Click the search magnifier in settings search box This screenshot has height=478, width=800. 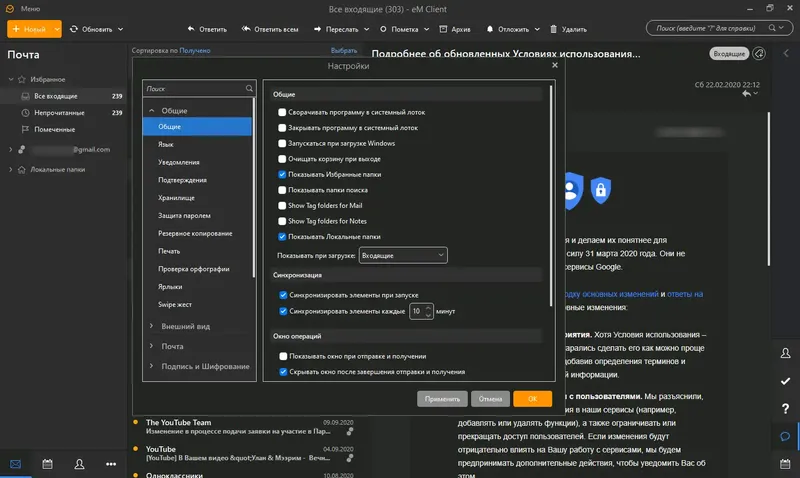pyautogui.click(x=248, y=89)
